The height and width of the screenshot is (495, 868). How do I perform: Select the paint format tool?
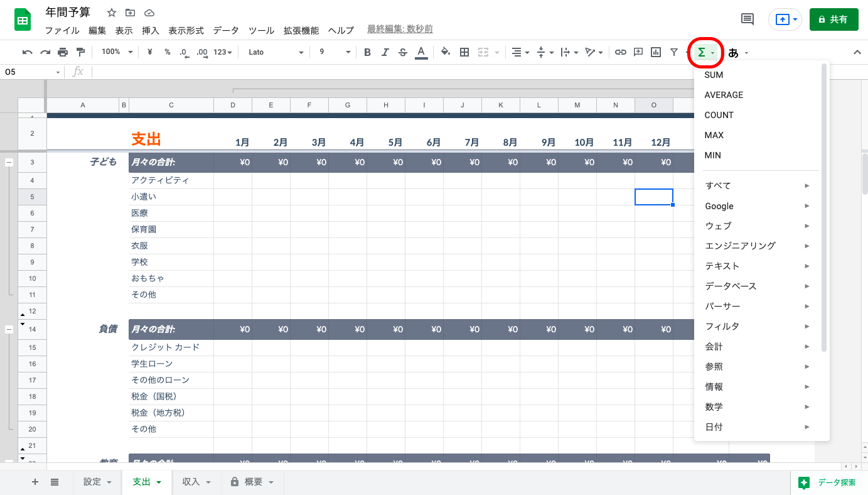pos(80,52)
